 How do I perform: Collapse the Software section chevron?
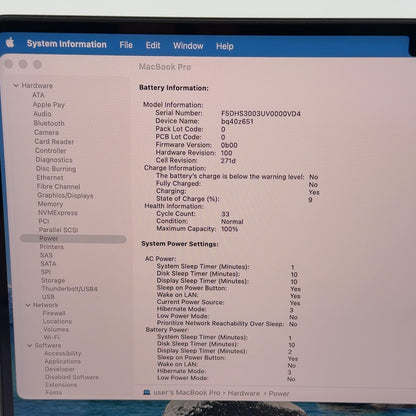point(30,345)
